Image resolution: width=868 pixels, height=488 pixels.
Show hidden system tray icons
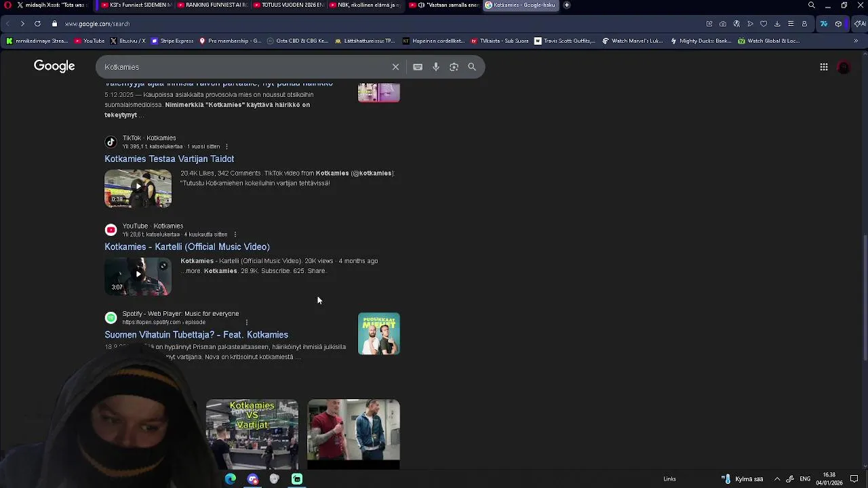(777, 479)
